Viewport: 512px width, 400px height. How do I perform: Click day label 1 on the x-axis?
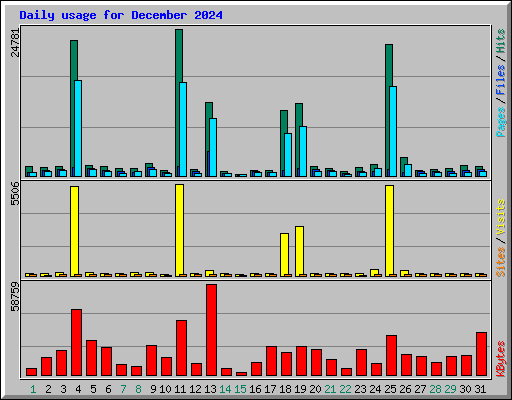[33, 389]
